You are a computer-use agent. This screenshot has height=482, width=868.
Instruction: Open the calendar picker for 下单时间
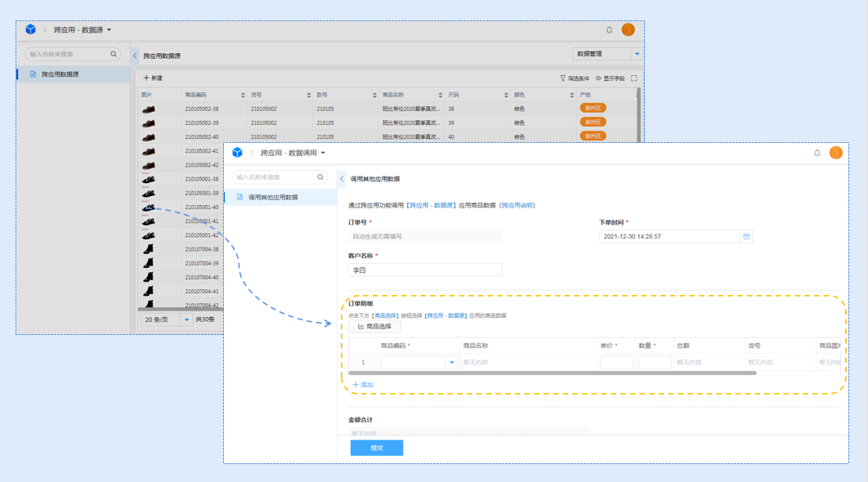tap(745, 236)
